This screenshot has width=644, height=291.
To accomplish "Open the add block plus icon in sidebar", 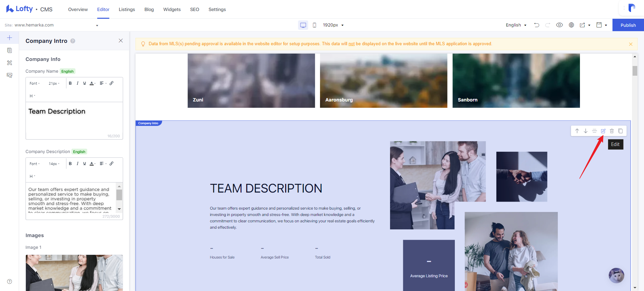I will [x=9, y=38].
